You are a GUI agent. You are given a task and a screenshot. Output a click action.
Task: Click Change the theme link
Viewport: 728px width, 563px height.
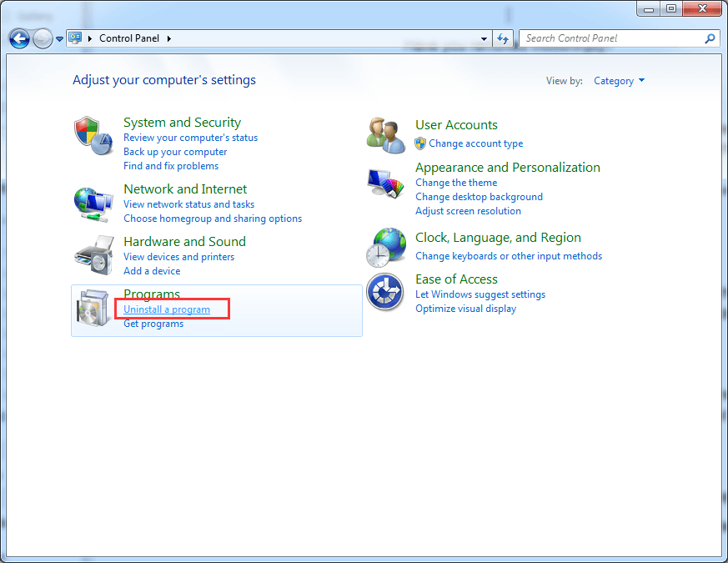[456, 183]
